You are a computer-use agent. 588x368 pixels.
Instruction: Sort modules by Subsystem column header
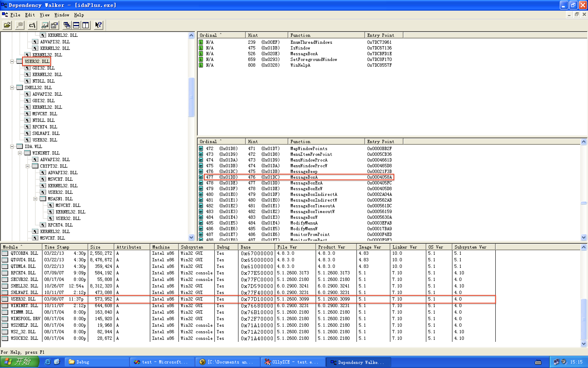[197, 247]
